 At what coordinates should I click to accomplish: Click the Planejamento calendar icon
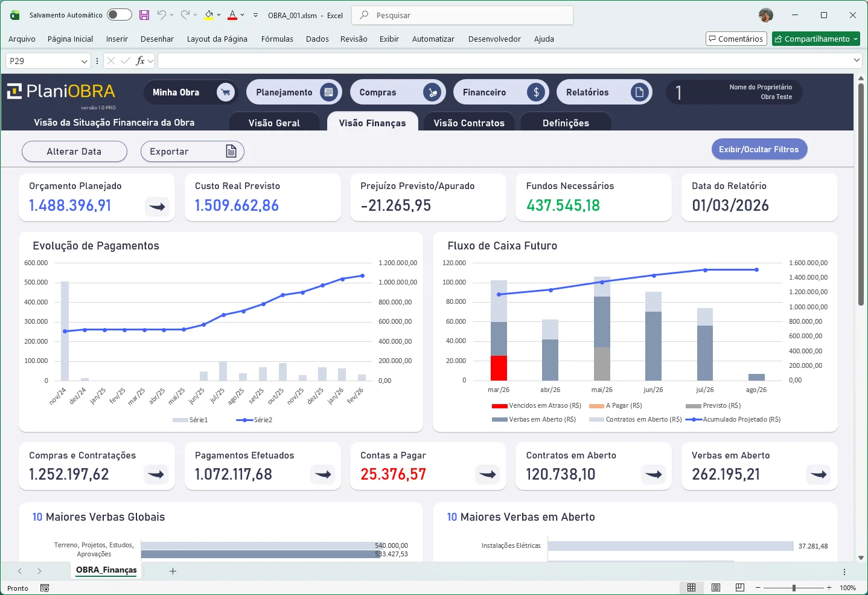click(329, 92)
